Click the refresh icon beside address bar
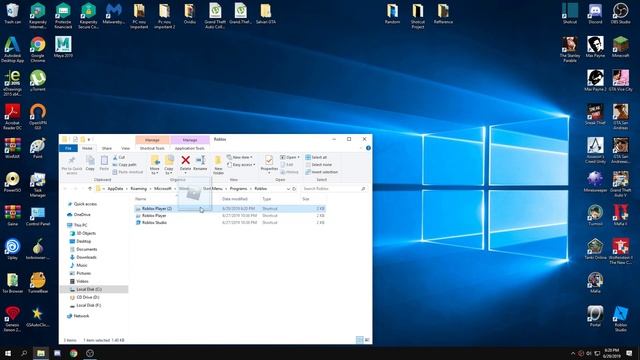640x360 pixels. pos(294,189)
